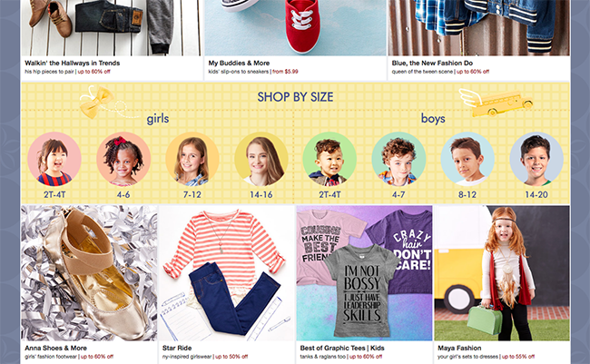Click the red sneaker banner image

coord(295,28)
